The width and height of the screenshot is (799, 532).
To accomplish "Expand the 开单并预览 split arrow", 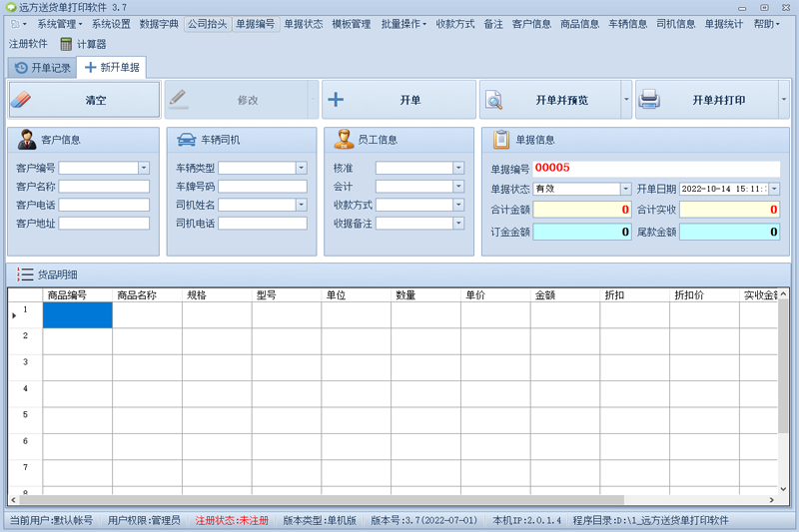I will pos(626,99).
